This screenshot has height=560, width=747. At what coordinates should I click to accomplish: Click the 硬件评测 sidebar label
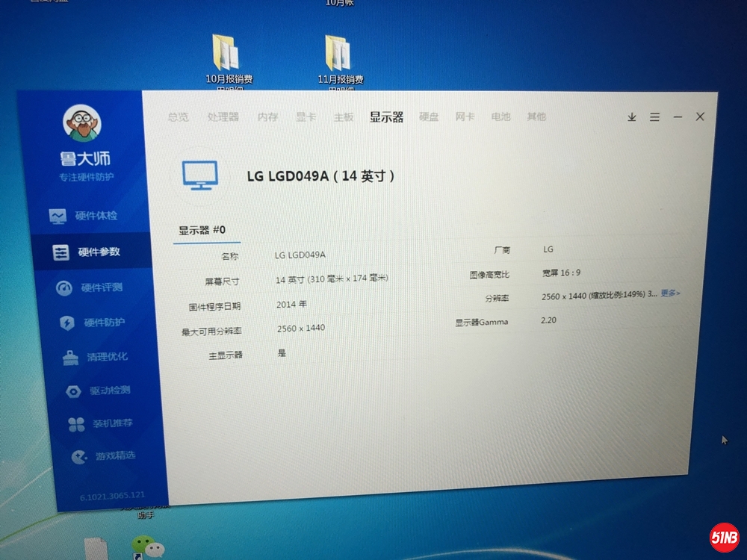[102, 287]
